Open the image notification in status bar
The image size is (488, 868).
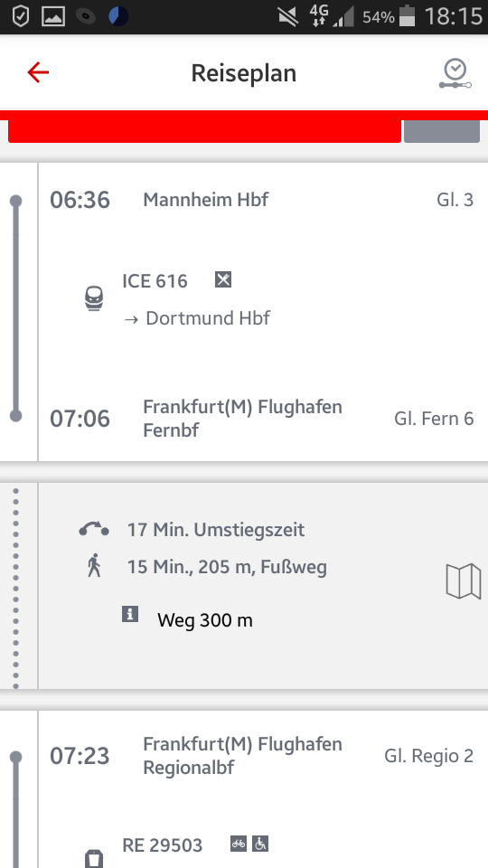53,16
